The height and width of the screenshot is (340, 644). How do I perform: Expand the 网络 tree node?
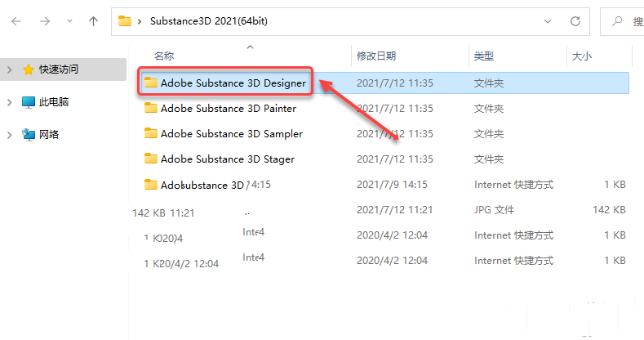(10, 135)
